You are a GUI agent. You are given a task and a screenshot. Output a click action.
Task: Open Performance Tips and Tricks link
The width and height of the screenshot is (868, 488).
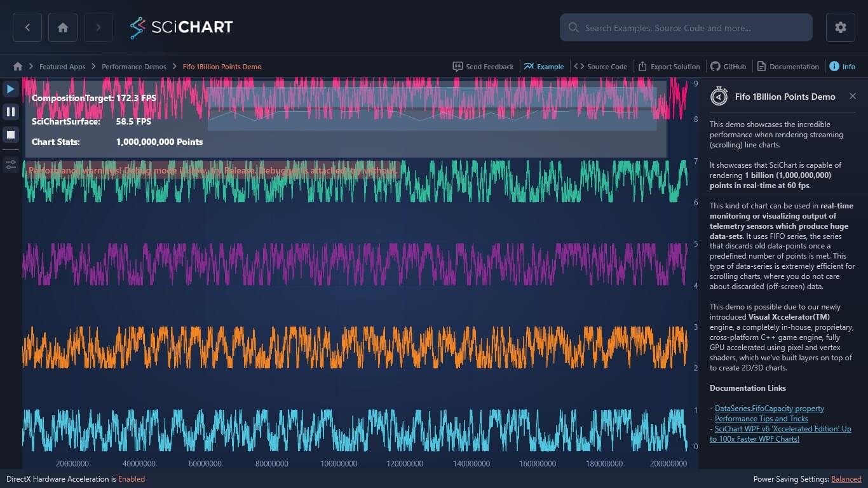click(761, 419)
